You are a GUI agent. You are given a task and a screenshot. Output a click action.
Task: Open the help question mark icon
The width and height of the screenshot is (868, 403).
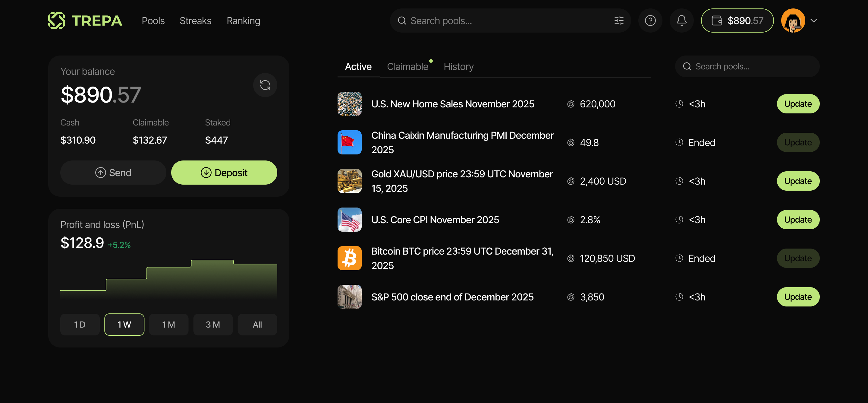pos(650,21)
